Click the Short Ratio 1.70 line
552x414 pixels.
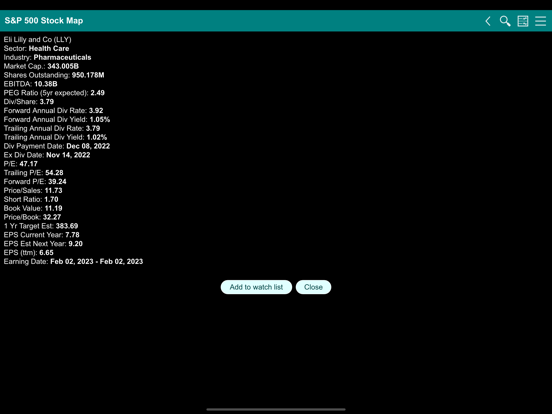(31, 200)
